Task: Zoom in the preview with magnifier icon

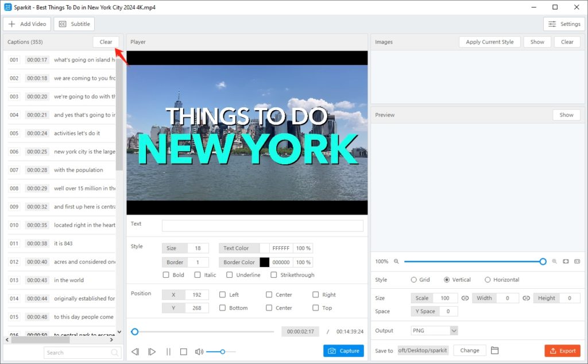Action: pyautogui.click(x=554, y=261)
